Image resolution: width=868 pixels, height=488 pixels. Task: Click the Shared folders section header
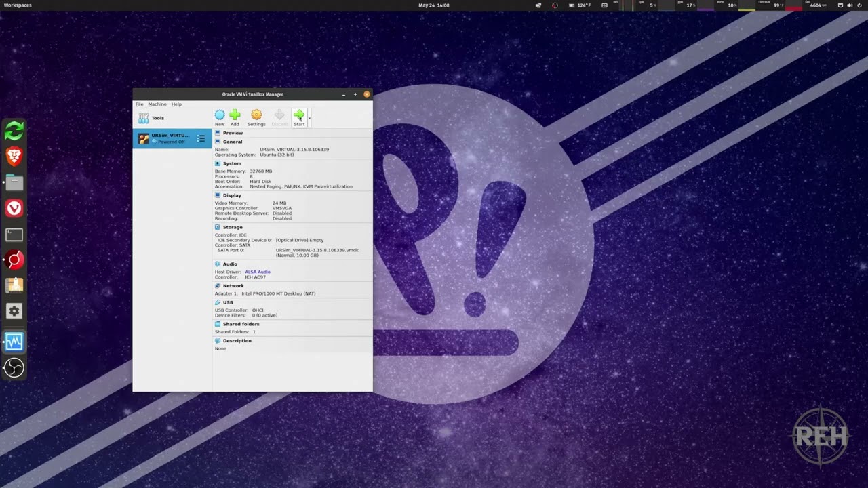(241, 324)
